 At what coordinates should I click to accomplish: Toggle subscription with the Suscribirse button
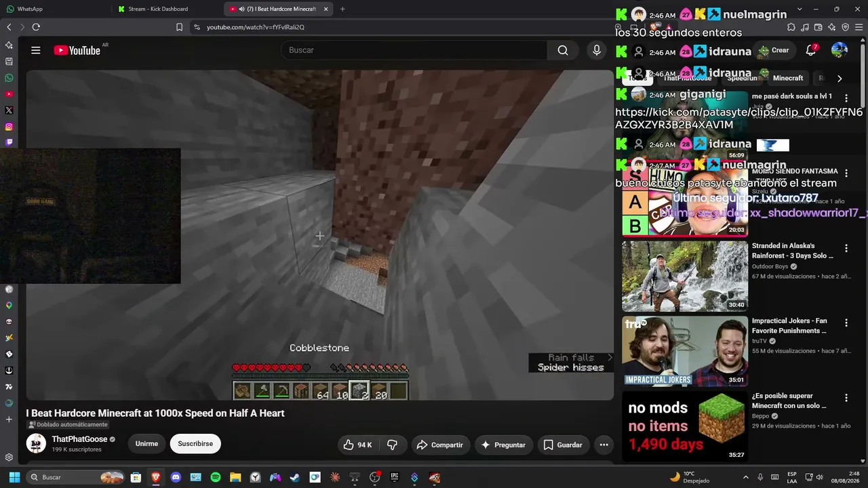[x=195, y=444]
